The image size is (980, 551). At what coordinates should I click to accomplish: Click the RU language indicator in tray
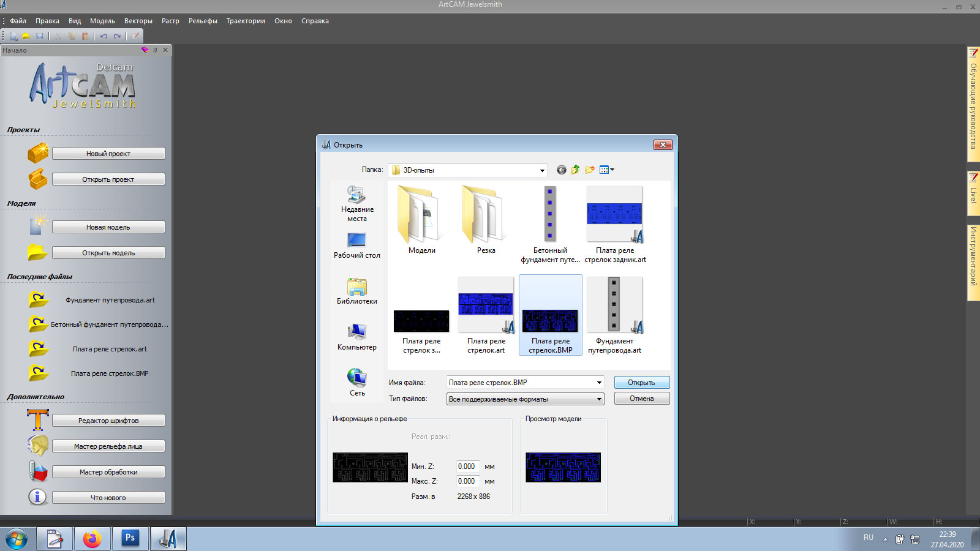click(x=869, y=538)
